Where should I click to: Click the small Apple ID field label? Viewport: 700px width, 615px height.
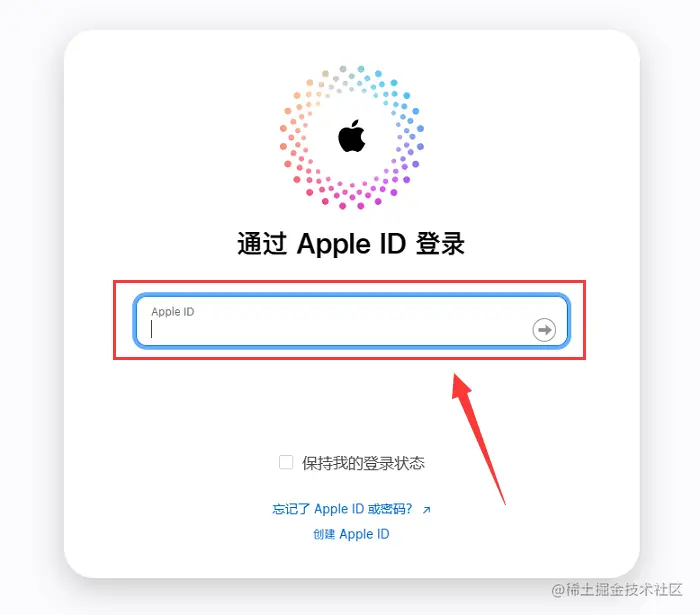point(173,312)
